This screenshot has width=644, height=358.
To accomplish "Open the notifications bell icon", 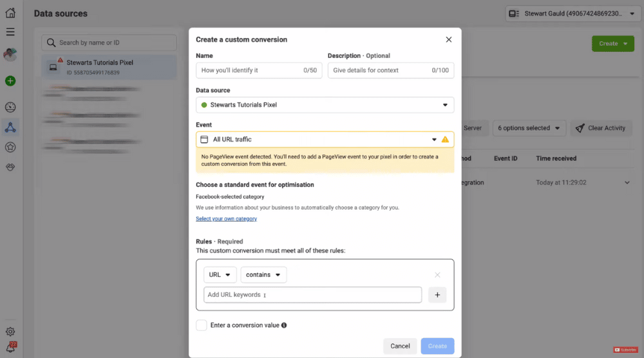I will pyautogui.click(x=12, y=347).
